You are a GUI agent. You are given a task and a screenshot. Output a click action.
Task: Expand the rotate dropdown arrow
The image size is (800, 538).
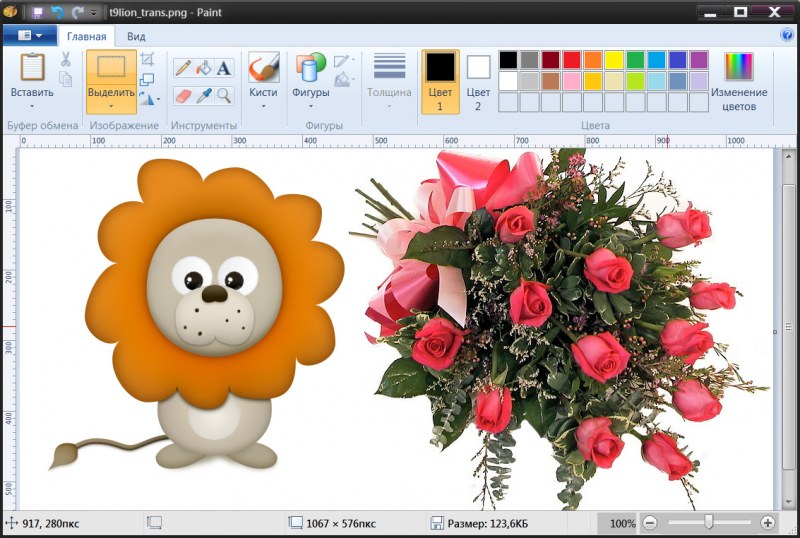click(158, 99)
